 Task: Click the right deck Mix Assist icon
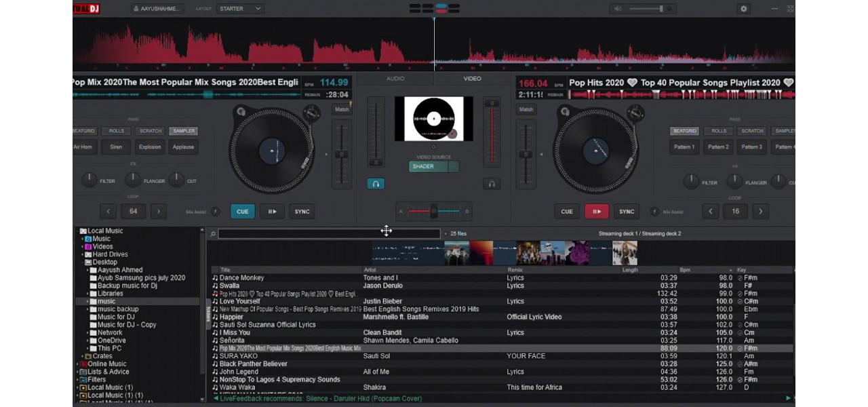click(655, 212)
